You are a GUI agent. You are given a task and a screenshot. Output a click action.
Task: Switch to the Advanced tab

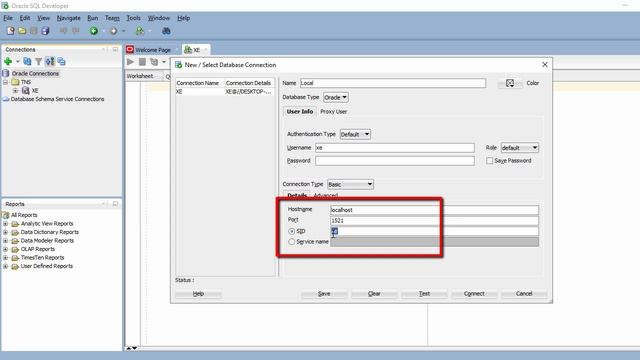tap(325, 196)
